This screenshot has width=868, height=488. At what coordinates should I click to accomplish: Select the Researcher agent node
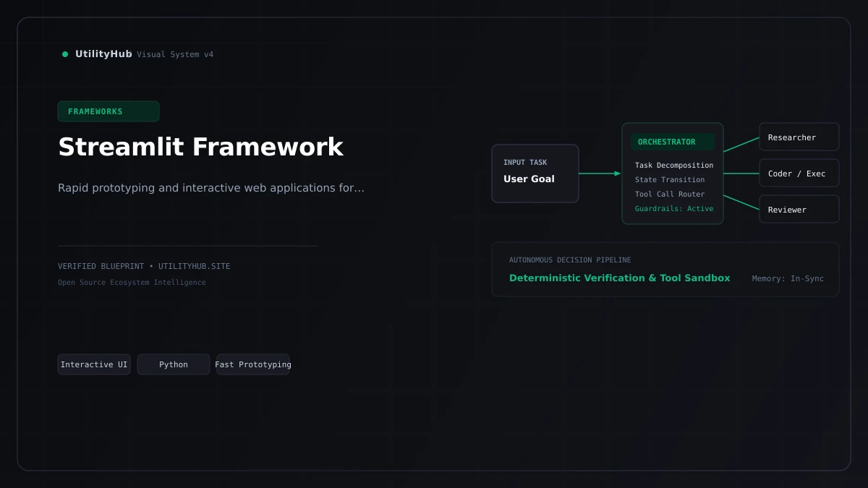[799, 137]
